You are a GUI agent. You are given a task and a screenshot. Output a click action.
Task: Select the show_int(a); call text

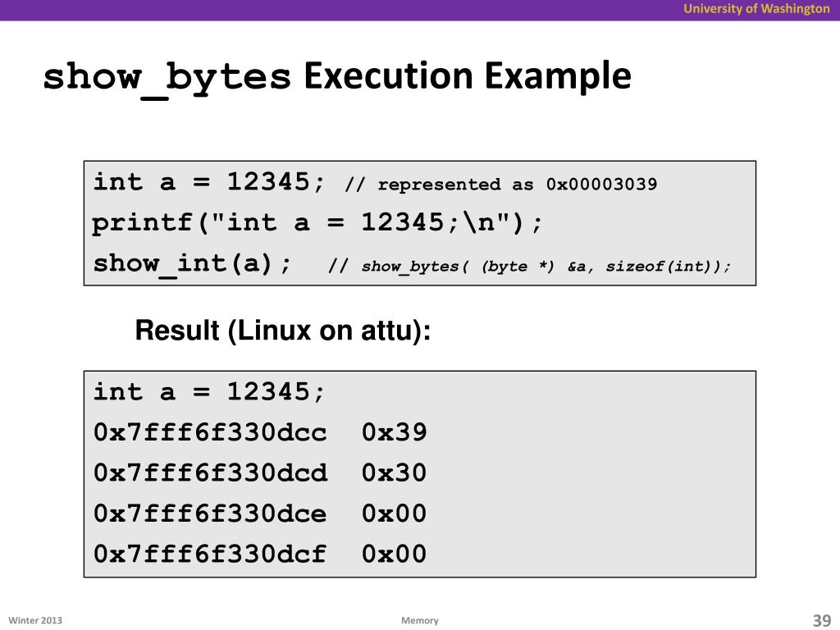coord(192,264)
